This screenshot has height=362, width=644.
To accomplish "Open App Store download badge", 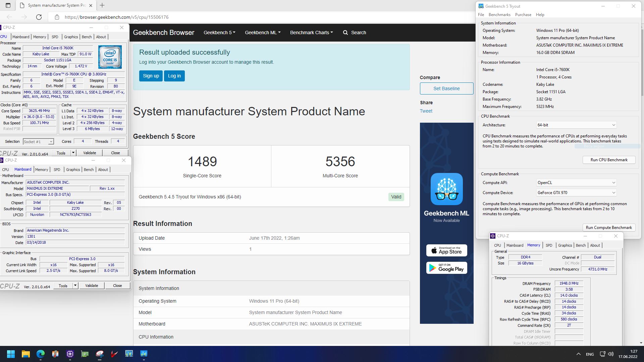I will [x=446, y=250].
